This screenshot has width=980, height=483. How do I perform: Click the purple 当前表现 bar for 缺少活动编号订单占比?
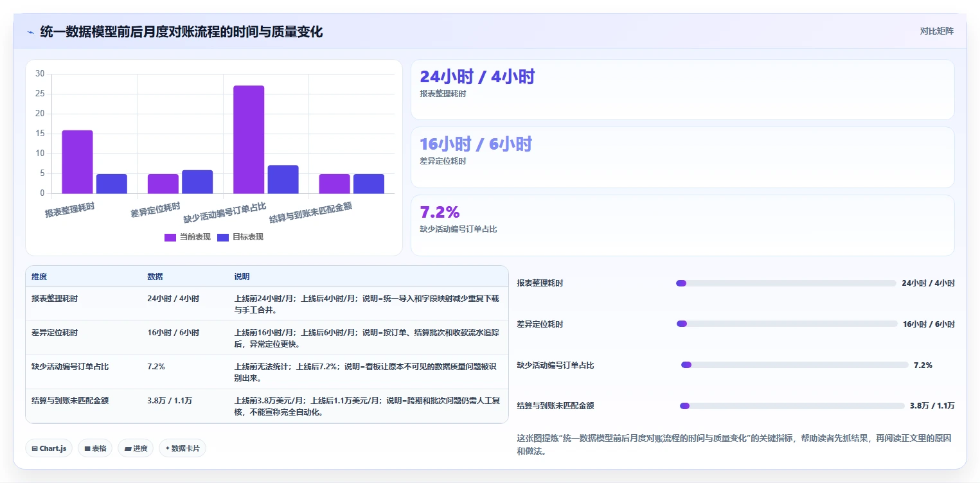pos(249,139)
